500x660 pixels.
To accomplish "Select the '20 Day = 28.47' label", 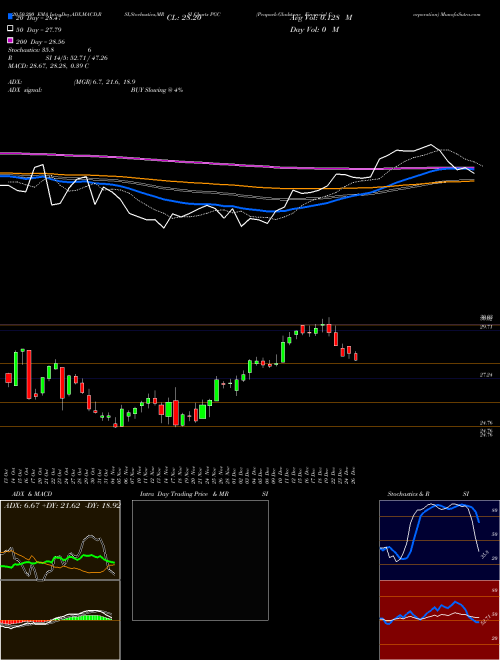I will click(39, 18).
